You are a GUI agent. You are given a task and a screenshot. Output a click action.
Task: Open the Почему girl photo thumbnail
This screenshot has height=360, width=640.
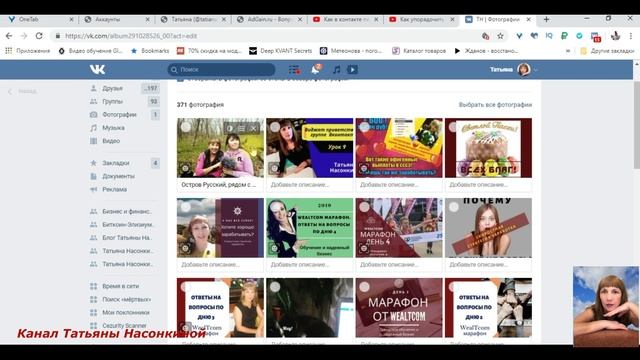pyautogui.click(x=488, y=228)
